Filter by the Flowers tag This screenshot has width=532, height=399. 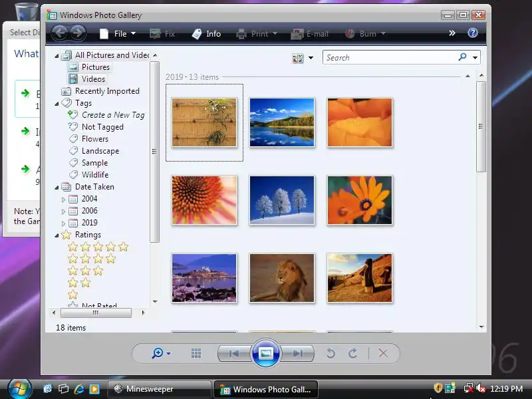pyautogui.click(x=88, y=139)
